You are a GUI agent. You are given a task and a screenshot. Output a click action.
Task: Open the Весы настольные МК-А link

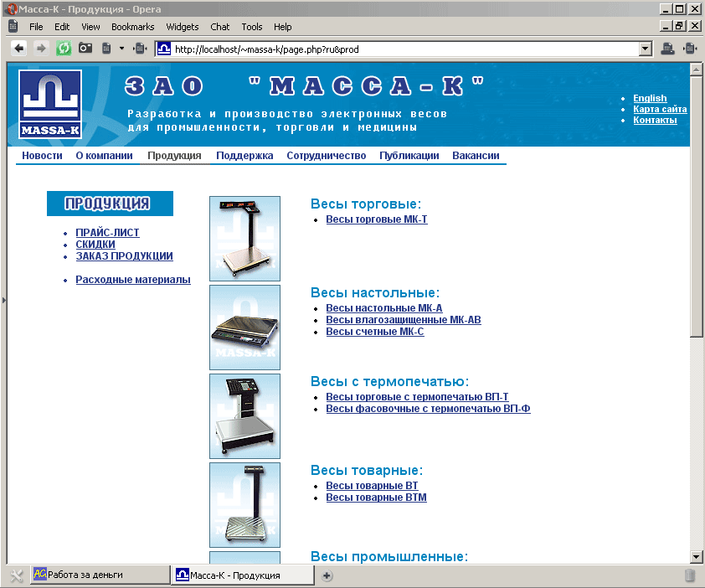[x=384, y=308]
